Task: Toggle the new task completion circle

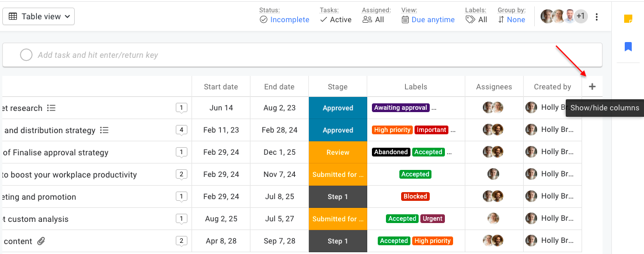Action: [26, 55]
